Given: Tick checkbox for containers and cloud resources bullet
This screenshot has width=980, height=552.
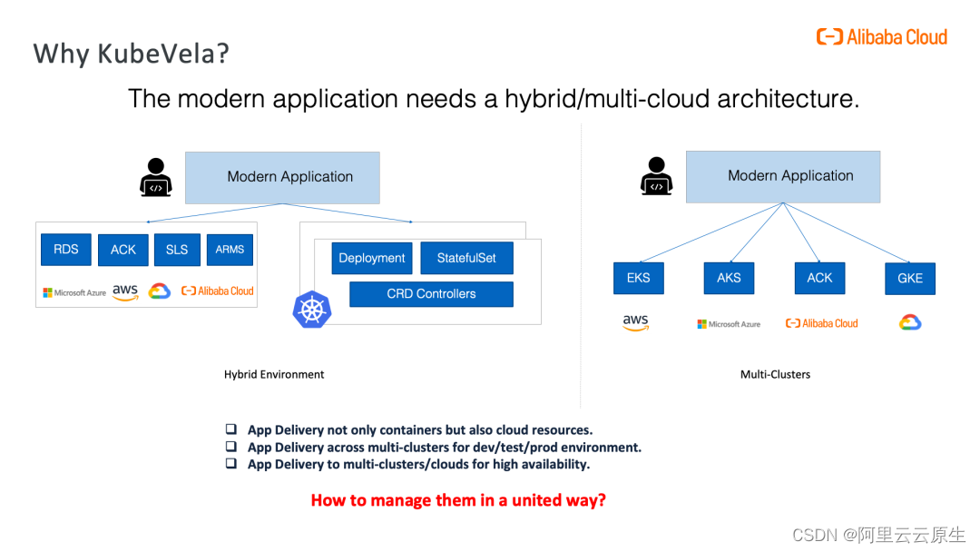Looking at the screenshot, I should 231,429.
